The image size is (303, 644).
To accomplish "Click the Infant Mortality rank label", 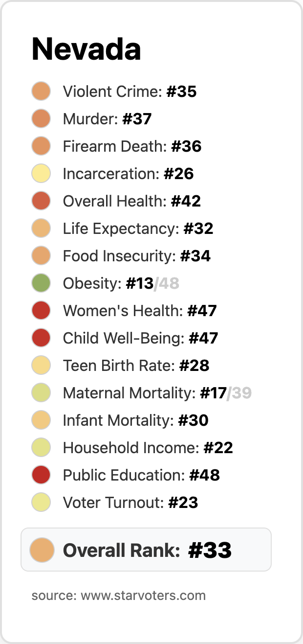I will [135, 420].
